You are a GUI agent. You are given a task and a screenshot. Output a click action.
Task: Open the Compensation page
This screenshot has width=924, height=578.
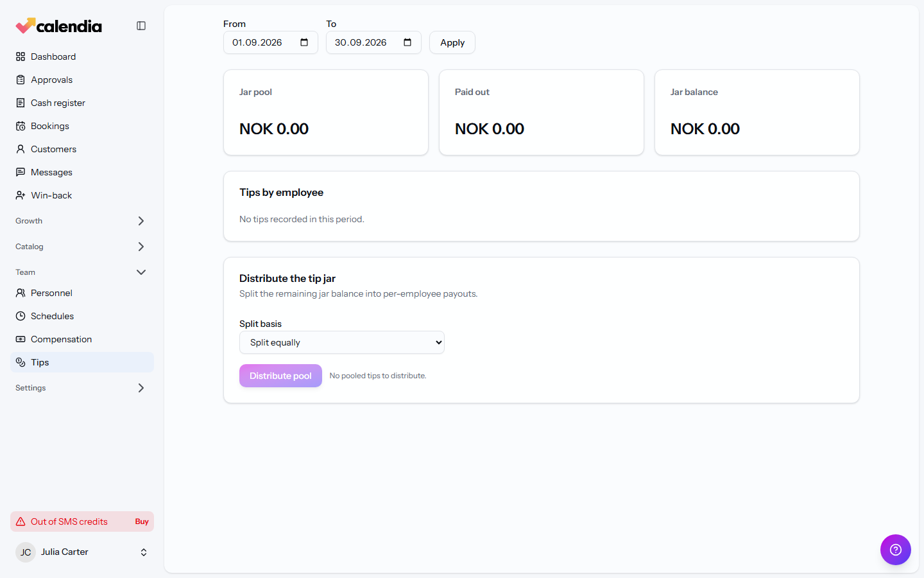tap(82, 339)
